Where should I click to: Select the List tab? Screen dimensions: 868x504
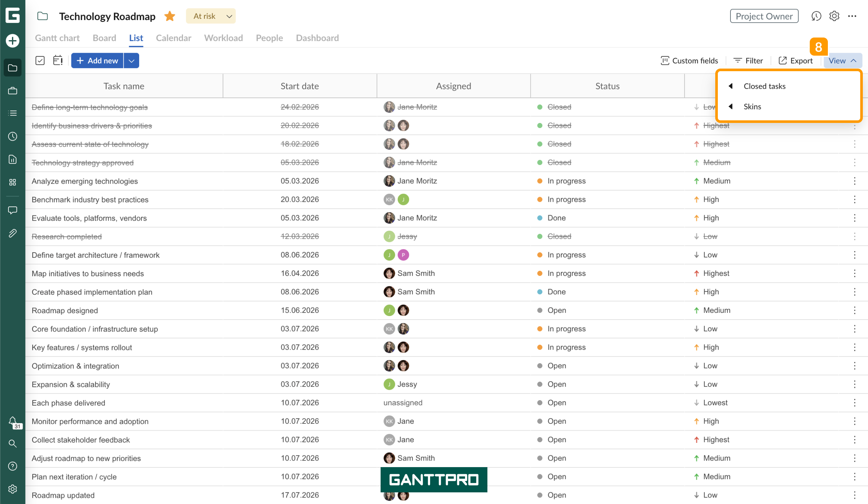[136, 38]
